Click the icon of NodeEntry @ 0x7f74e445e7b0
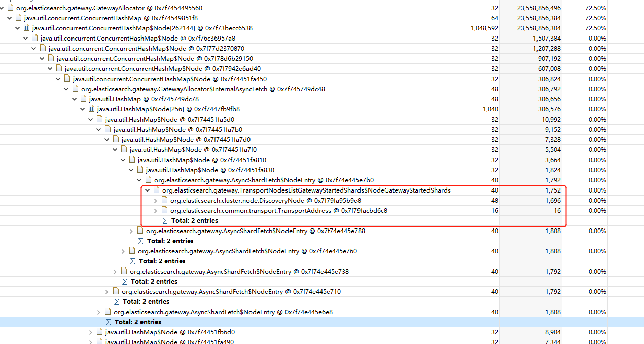The height and width of the screenshot is (344, 644). [149, 180]
